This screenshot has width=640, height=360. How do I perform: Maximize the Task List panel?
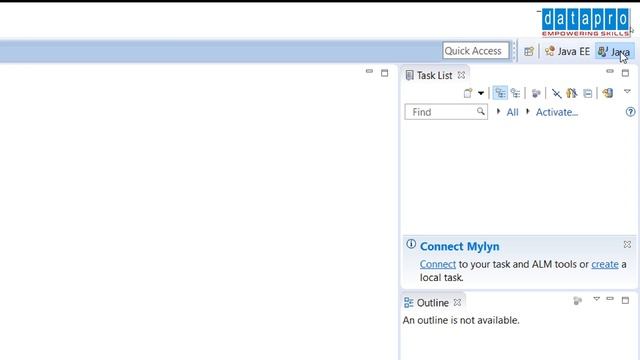pos(625,73)
